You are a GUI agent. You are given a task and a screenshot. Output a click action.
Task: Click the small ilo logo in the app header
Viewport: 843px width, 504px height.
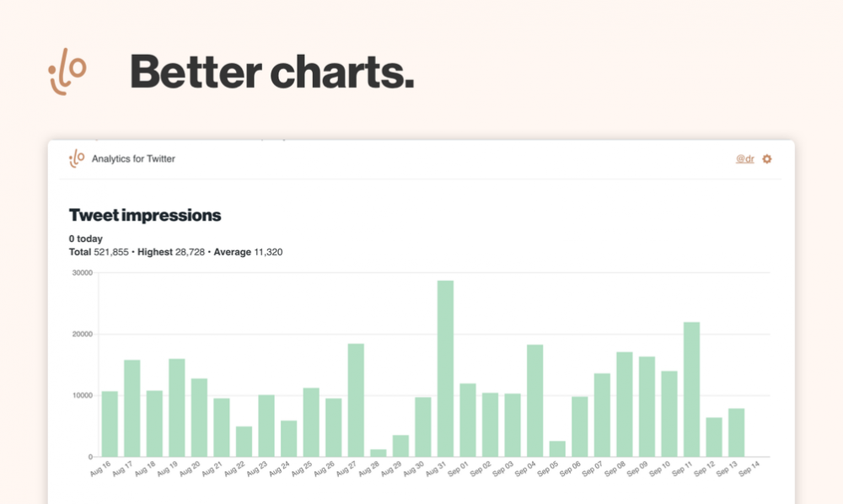[77, 158]
